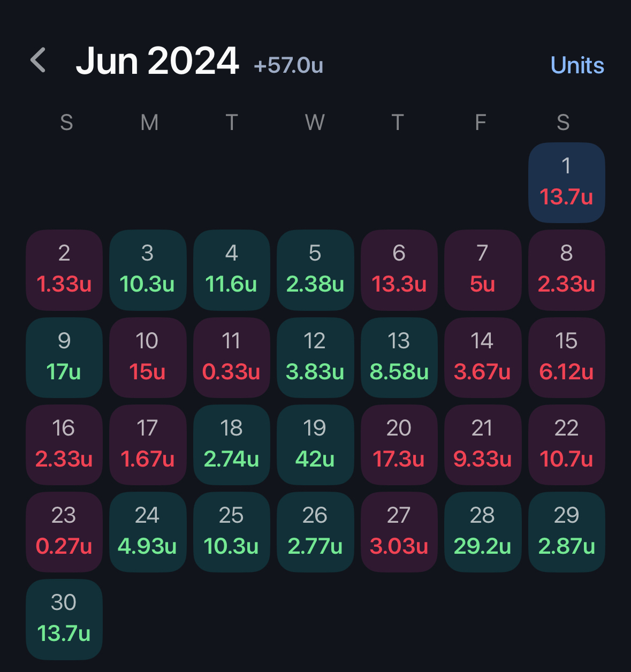Open day 19 with 42u profit

point(315,445)
